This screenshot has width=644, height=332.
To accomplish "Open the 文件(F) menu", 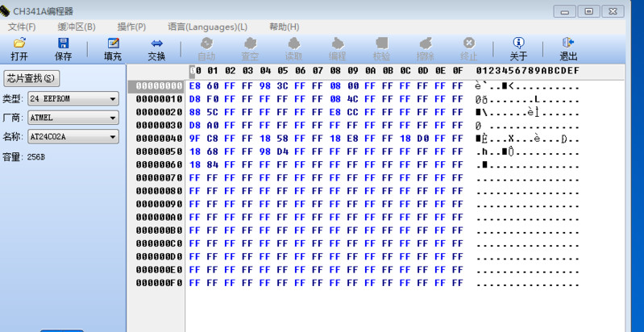I will point(21,27).
